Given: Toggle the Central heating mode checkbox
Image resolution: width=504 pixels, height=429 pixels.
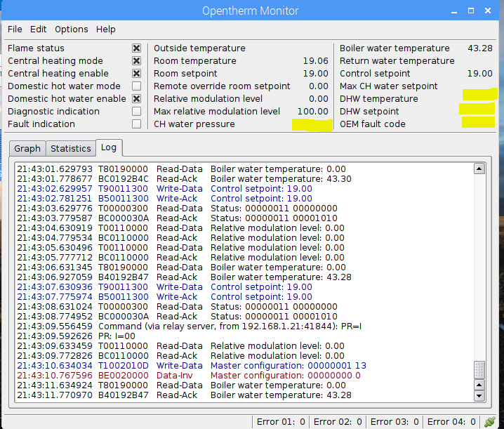Looking at the screenshot, I should click(136, 61).
